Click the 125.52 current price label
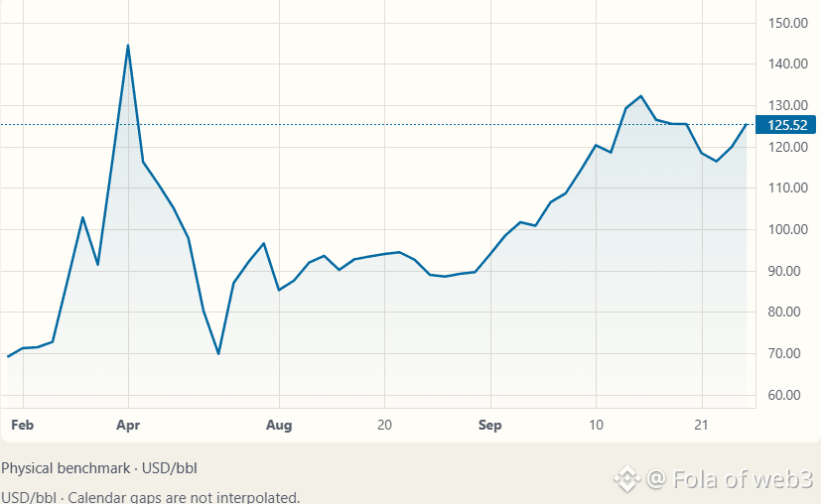 click(785, 125)
